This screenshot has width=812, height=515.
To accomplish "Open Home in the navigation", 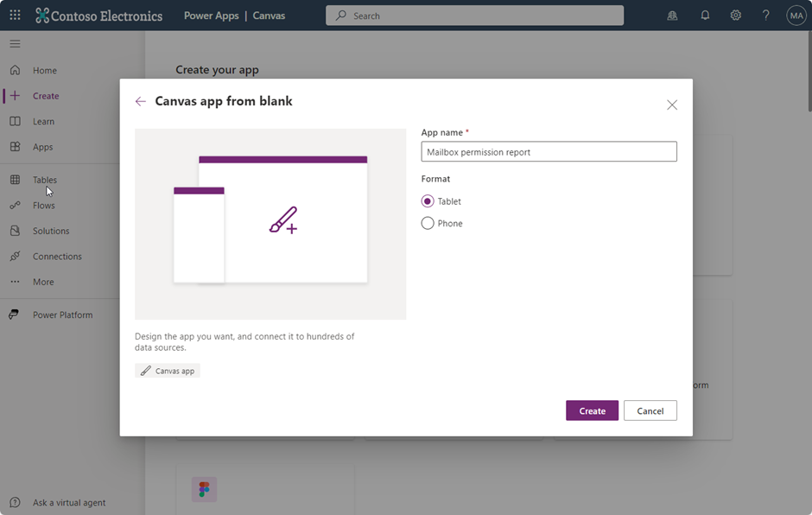I will pos(45,71).
